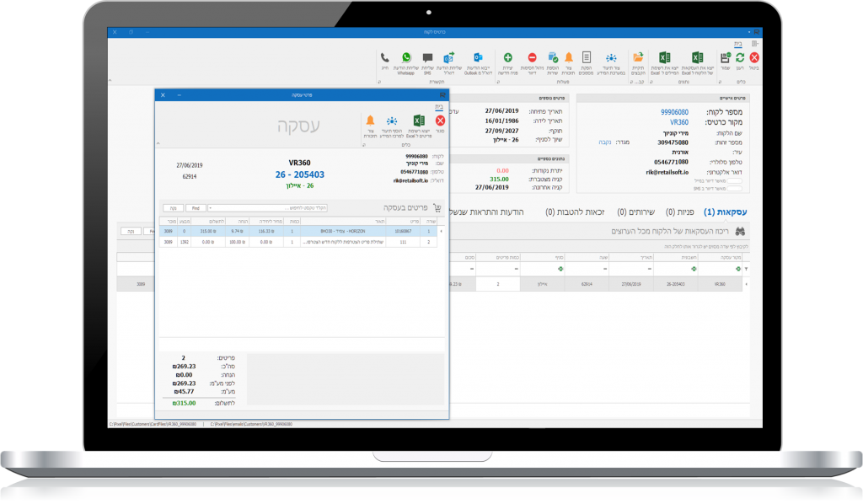
Task: Collapse the deal window ribbon chevron
Action: pyautogui.click(x=158, y=143)
